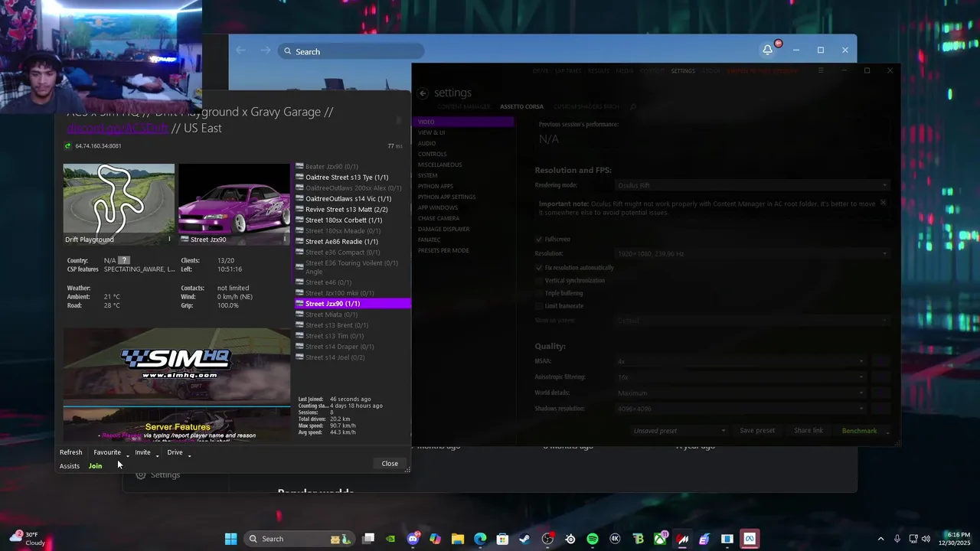Click the Save preset button
This screenshot has height=551, width=980.
tap(757, 431)
